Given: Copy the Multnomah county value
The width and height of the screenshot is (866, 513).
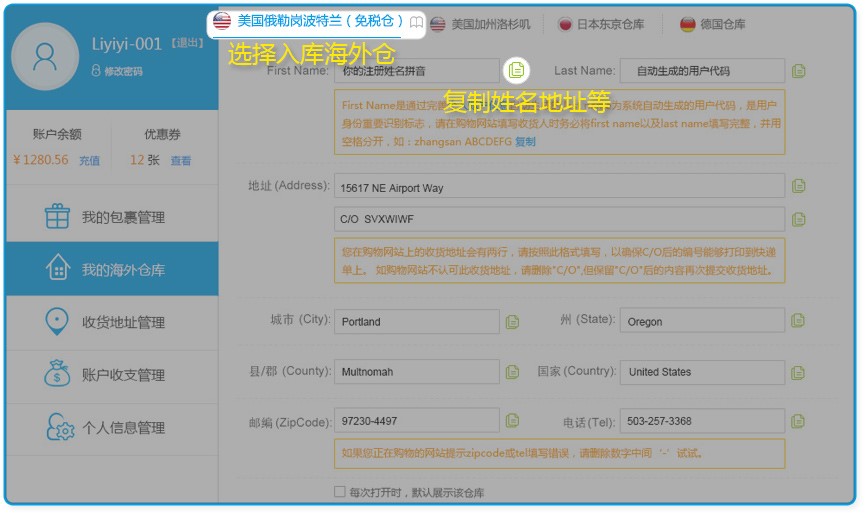Looking at the screenshot, I should [512, 372].
